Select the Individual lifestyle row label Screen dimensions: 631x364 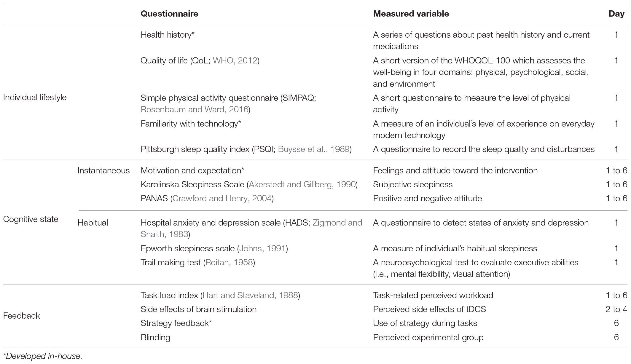pos(35,98)
